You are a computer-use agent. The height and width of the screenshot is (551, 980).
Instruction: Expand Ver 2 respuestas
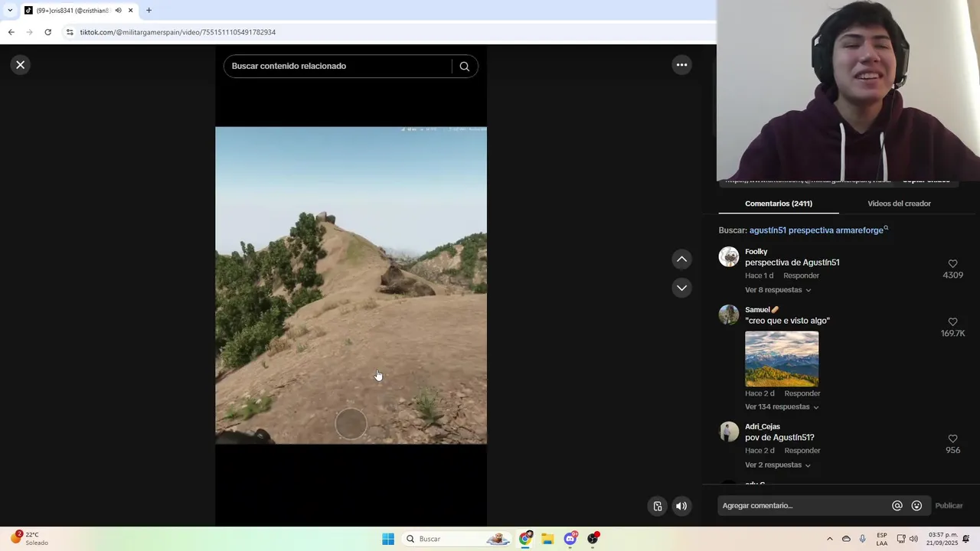[x=778, y=465]
